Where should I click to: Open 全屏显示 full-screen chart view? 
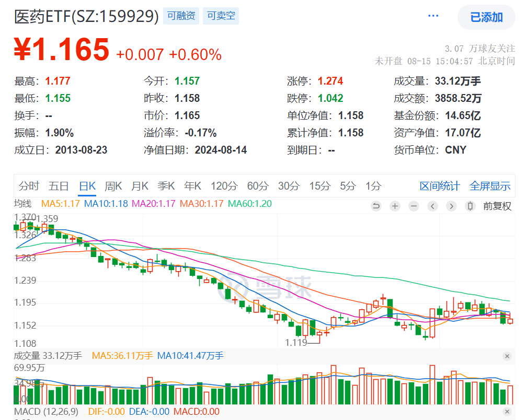pos(490,185)
